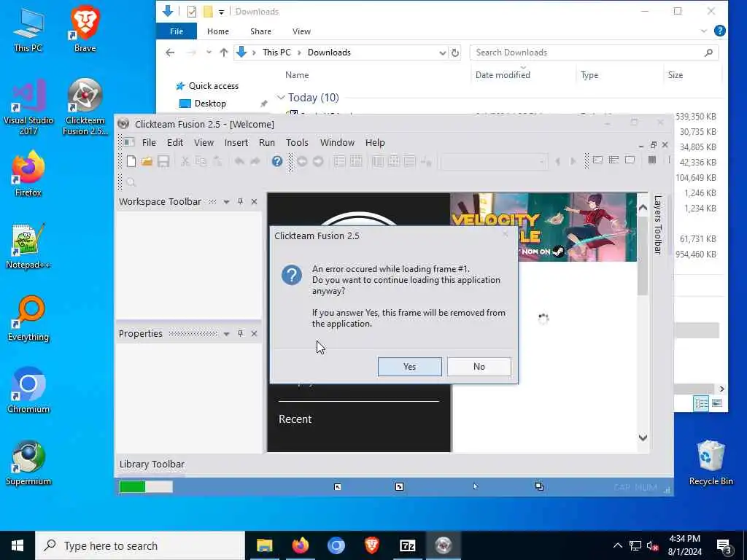Click the Forward navigation circle icon in Fusion
The width and height of the screenshot is (747, 560).
pos(318,161)
